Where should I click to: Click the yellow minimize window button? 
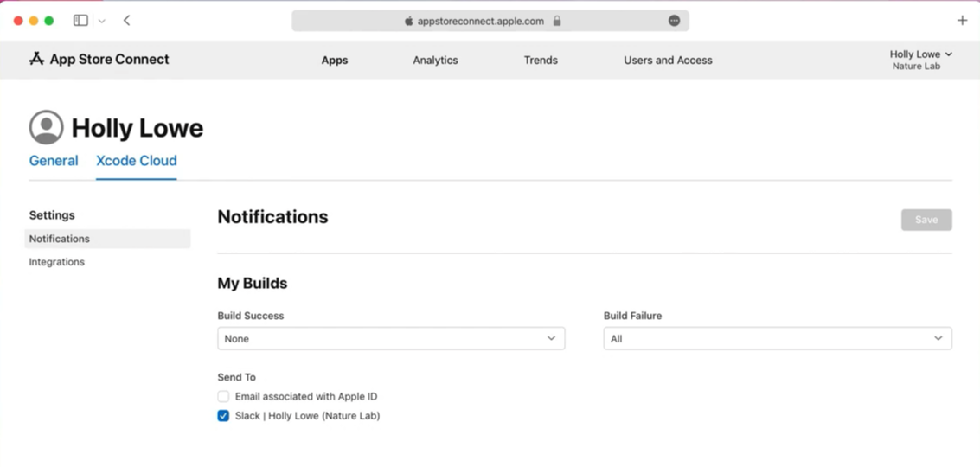click(x=34, y=21)
